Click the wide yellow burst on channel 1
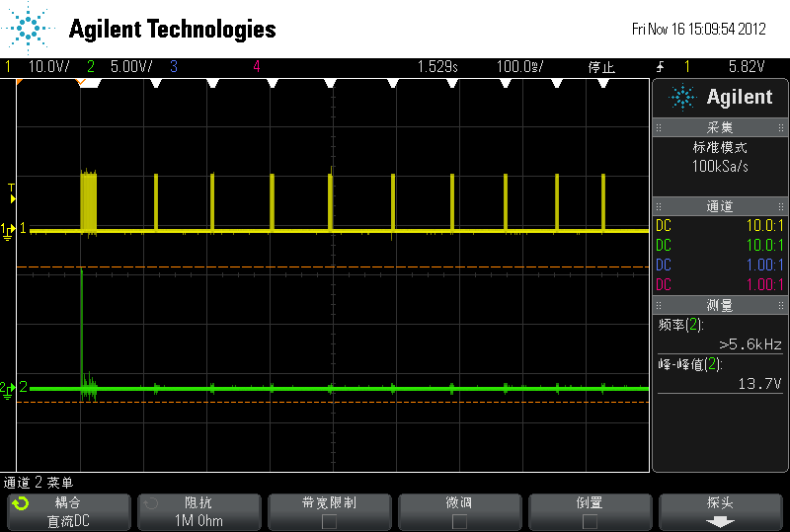This screenshot has height=532, width=790. pyautogui.click(x=89, y=201)
